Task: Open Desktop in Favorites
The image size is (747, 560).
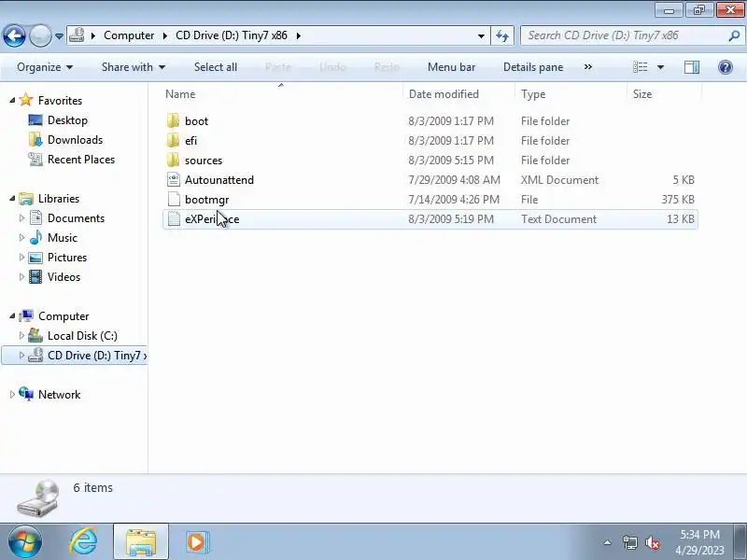Action: pyautogui.click(x=67, y=120)
